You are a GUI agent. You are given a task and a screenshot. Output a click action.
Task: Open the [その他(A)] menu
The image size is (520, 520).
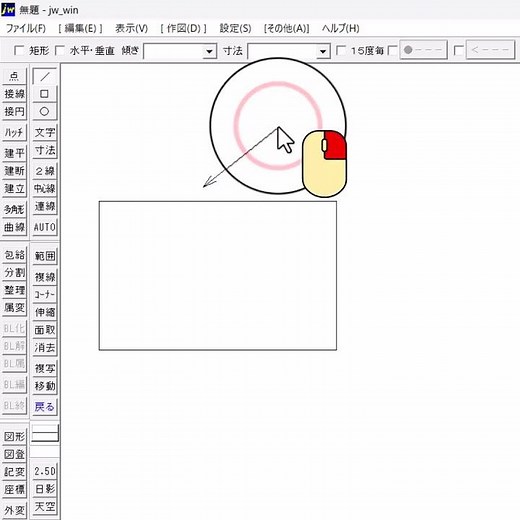(287, 28)
